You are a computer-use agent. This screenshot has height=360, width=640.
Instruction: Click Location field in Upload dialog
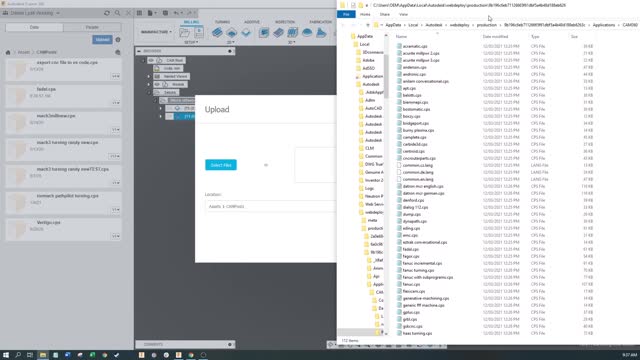pos(270,207)
